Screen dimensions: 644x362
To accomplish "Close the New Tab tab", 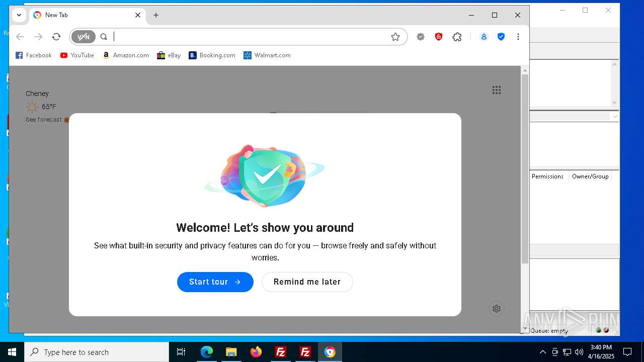I will coord(138,15).
